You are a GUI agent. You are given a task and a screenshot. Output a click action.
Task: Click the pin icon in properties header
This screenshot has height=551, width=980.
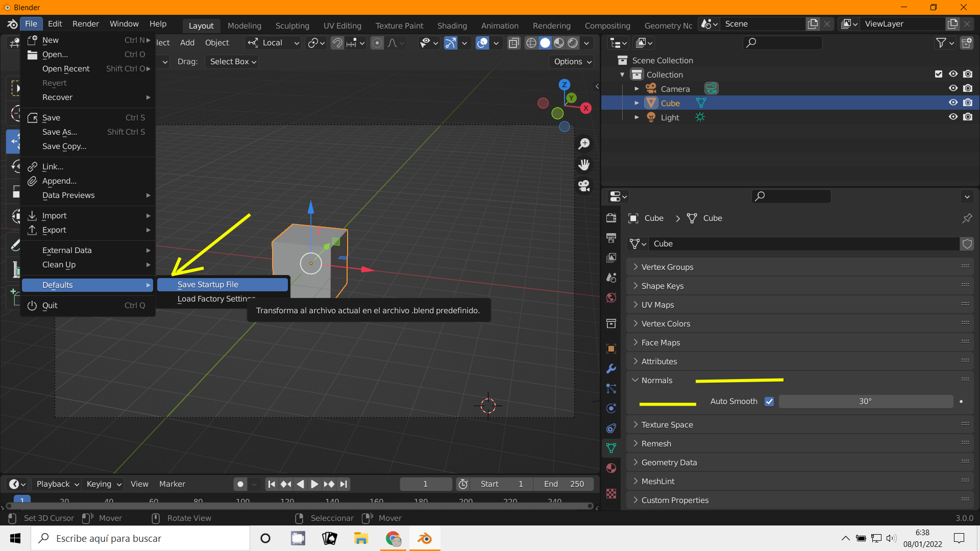click(x=967, y=218)
